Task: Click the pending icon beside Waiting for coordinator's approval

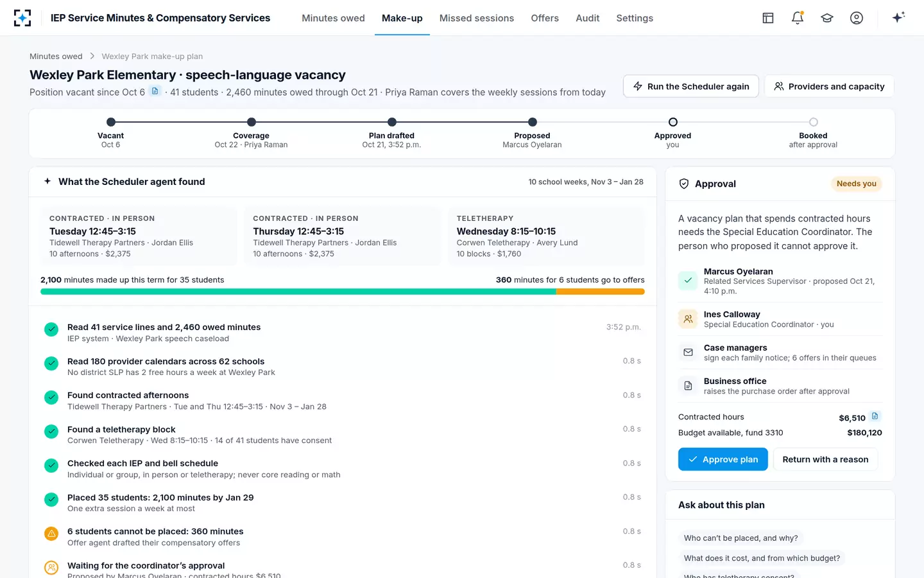Action: point(51,568)
